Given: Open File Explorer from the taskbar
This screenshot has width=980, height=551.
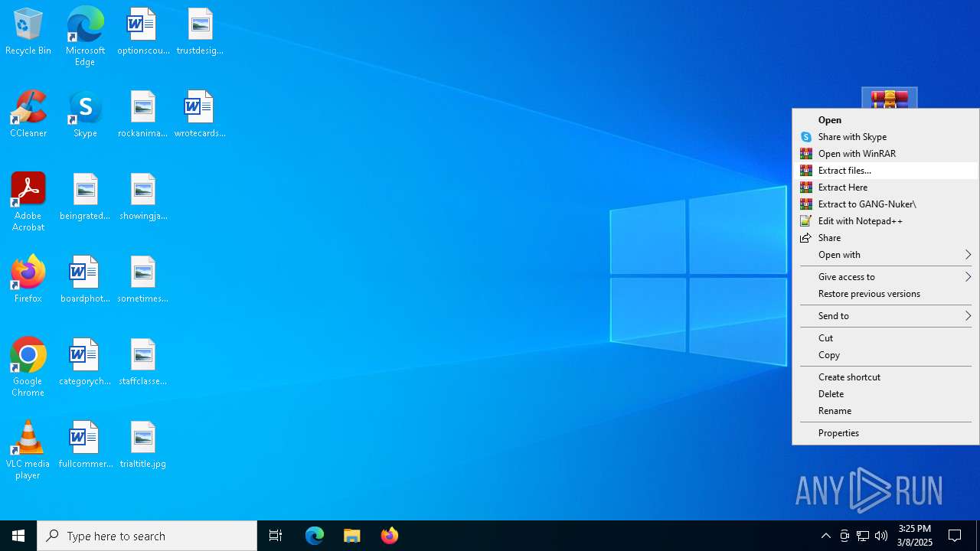Looking at the screenshot, I should (x=352, y=536).
